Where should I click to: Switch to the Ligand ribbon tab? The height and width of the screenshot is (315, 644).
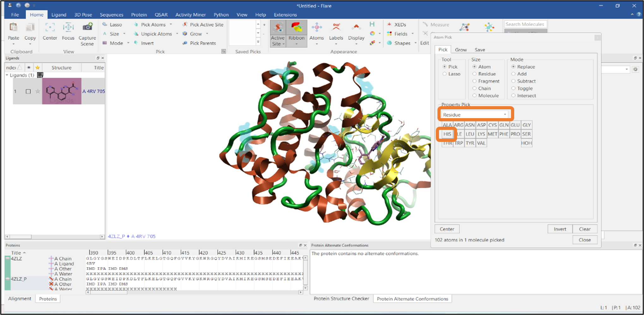59,15
